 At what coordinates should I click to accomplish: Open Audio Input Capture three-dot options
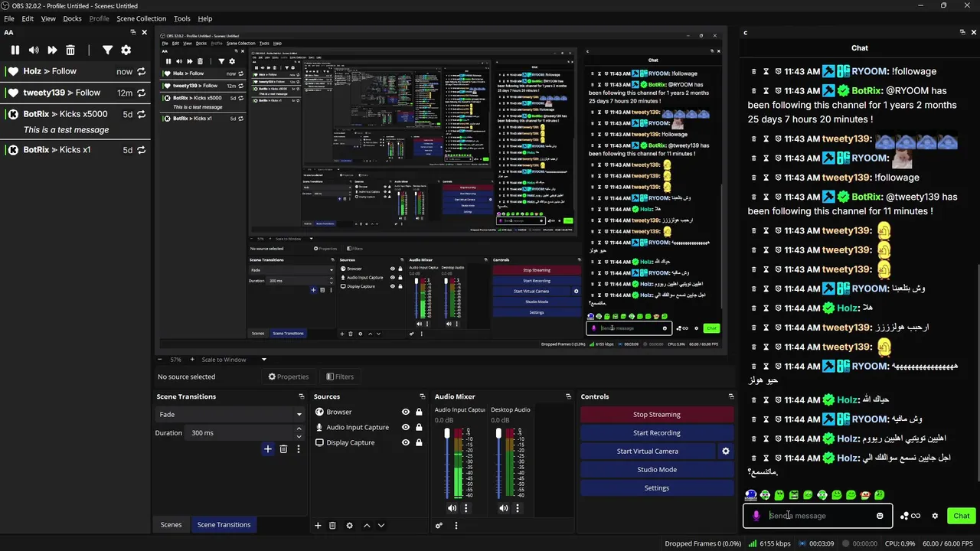465,508
